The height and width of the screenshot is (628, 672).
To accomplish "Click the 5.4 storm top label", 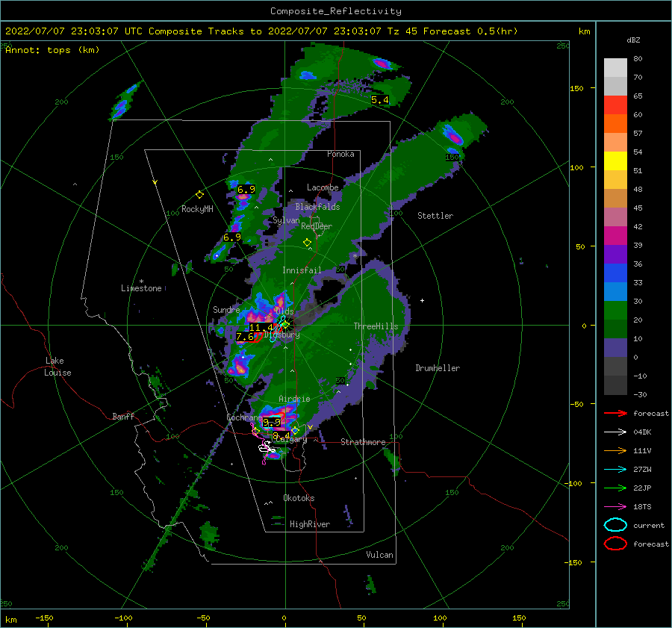I will [x=380, y=100].
